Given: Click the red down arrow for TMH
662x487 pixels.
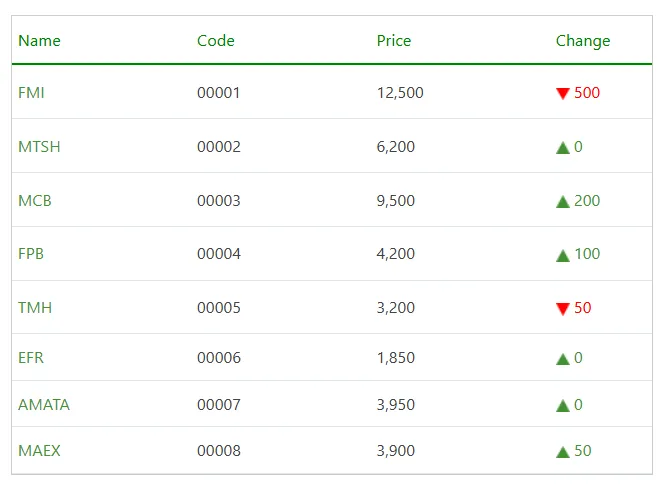Looking at the screenshot, I should coord(563,309).
